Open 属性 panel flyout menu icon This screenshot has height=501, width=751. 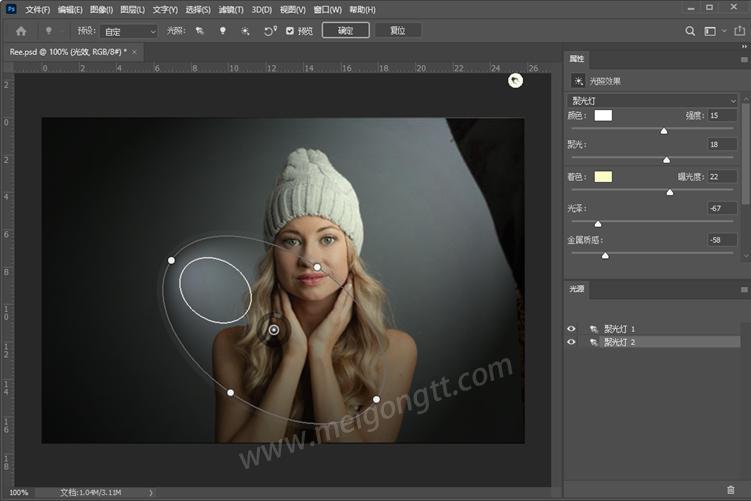pyautogui.click(x=744, y=59)
